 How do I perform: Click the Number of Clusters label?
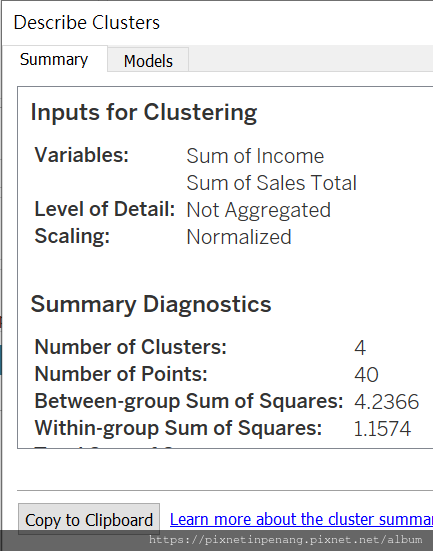click(130, 347)
